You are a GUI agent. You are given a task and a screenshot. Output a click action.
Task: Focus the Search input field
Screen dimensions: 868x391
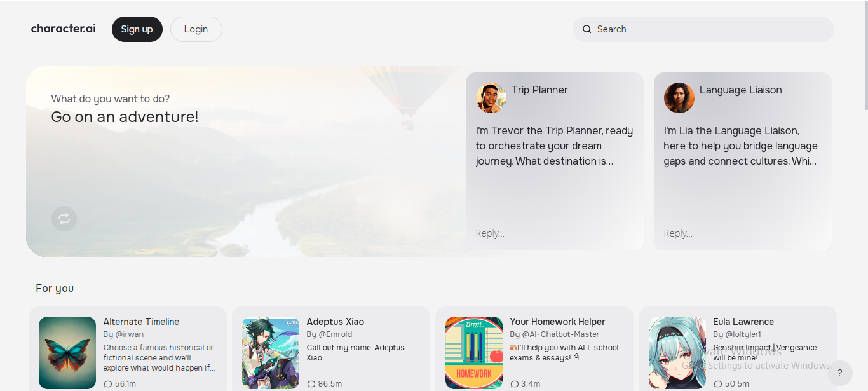point(703,29)
